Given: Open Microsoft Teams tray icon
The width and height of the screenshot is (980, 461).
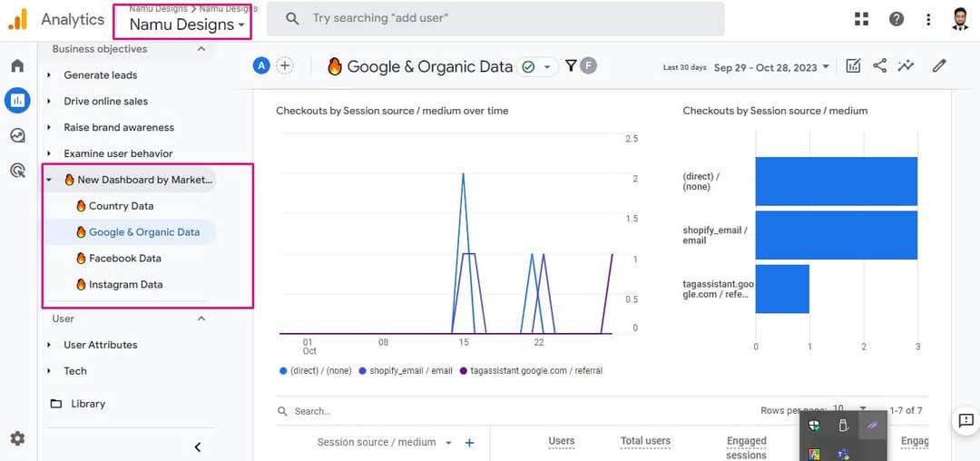Looking at the screenshot, I should [x=843, y=454].
